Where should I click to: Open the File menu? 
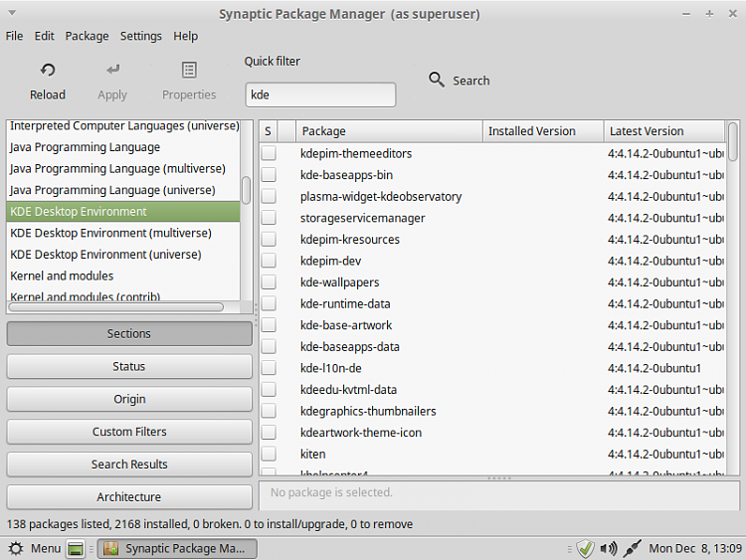point(14,36)
